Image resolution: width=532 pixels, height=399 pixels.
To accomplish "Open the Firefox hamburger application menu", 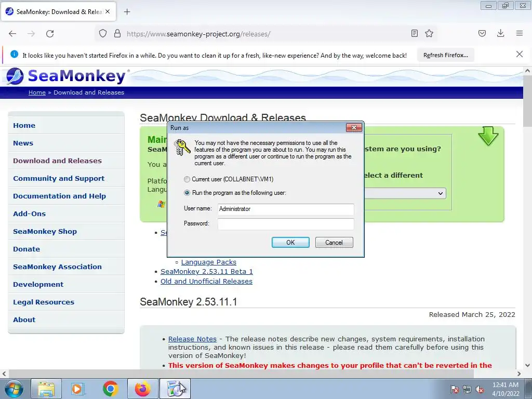I will 520,33.
